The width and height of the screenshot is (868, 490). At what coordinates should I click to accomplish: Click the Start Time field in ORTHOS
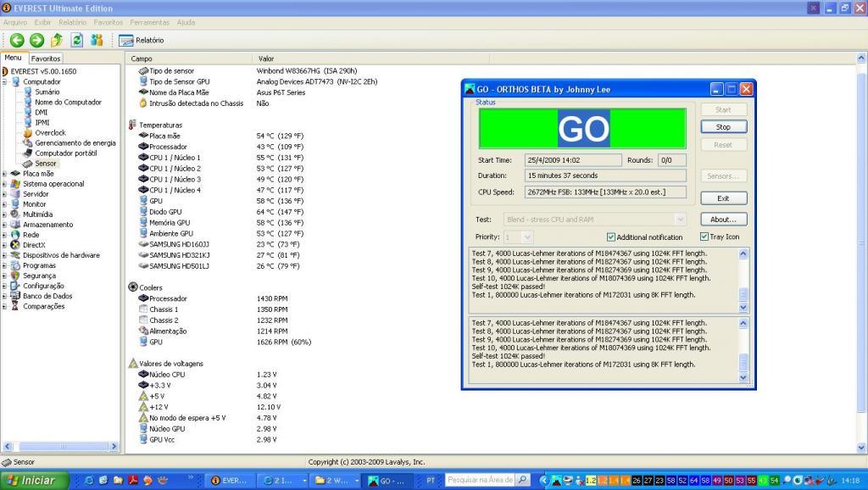tap(573, 160)
